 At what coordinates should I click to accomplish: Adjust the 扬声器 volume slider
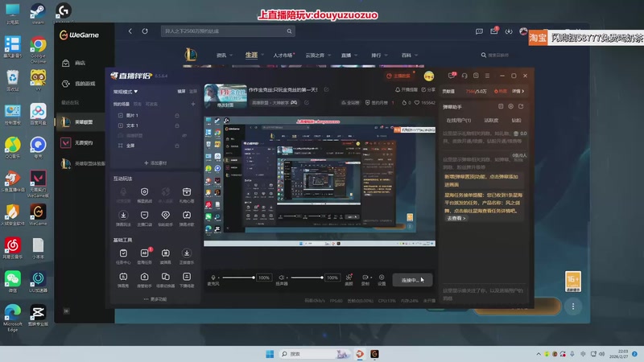pyautogui.click(x=307, y=278)
